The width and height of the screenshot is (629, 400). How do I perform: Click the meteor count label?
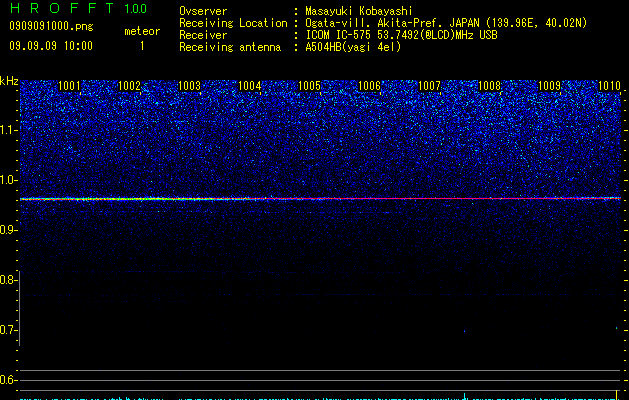(x=142, y=31)
